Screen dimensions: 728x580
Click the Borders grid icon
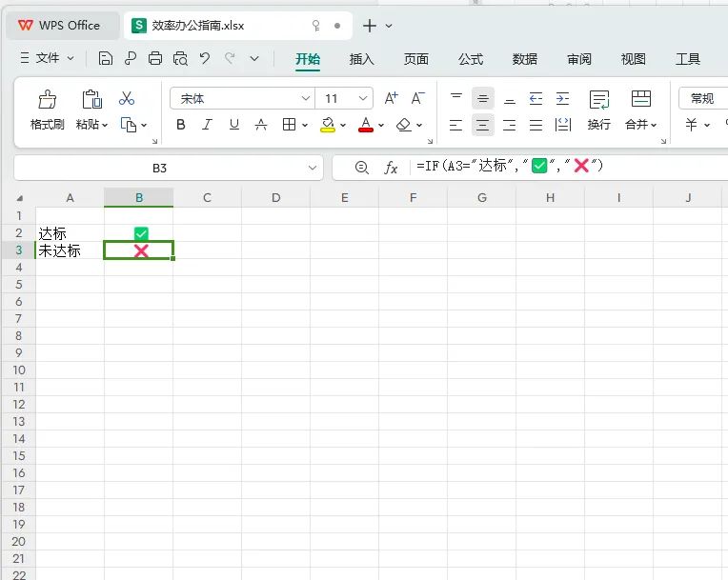290,125
